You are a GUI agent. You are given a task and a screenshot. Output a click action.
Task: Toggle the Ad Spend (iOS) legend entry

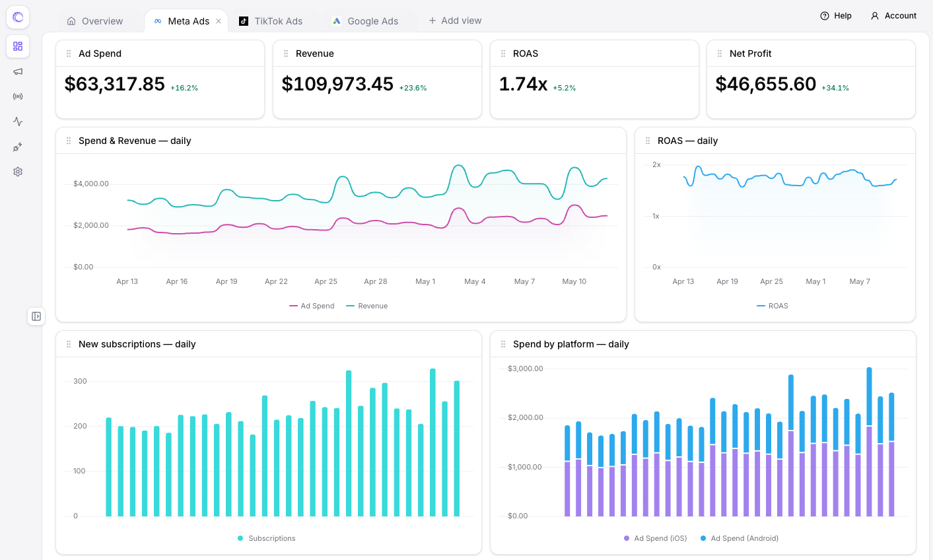tap(656, 538)
